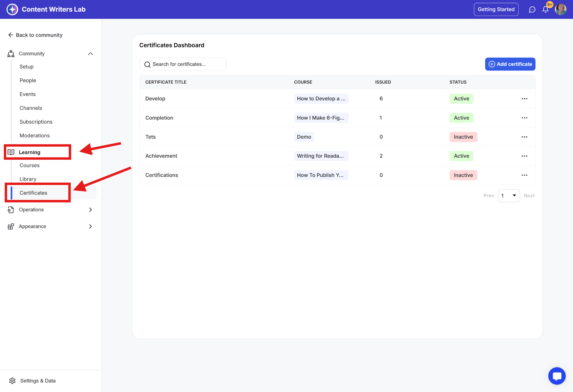The height and width of the screenshot is (392, 573).
Task: Open the live chat support widget
Action: [557, 376]
